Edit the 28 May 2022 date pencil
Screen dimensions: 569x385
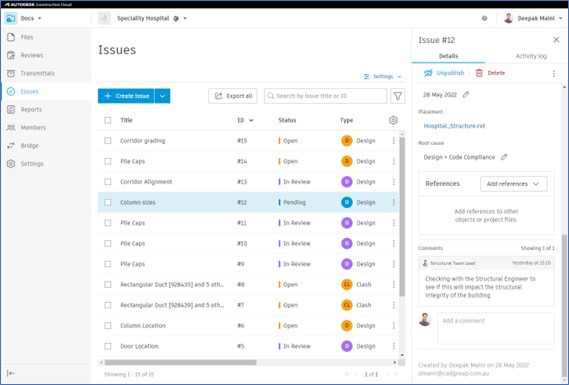click(466, 95)
